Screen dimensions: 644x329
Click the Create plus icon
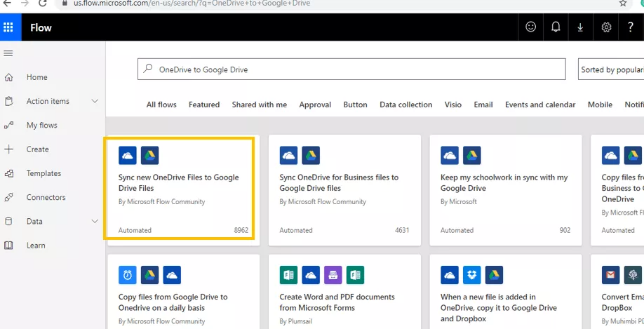(8, 149)
